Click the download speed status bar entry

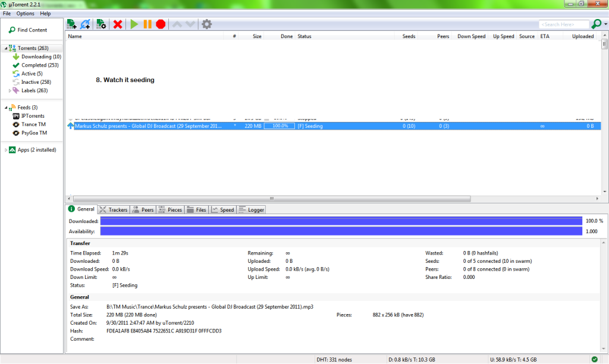(x=412, y=360)
